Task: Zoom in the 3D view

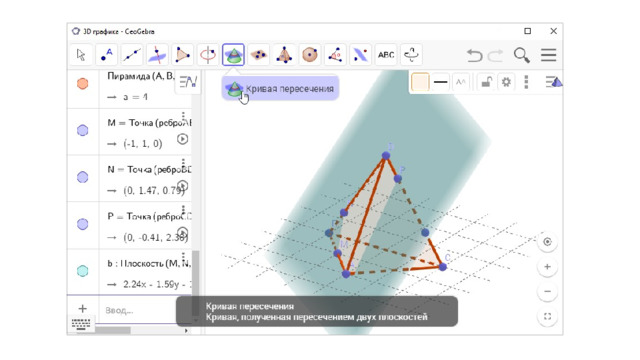Action: [547, 267]
